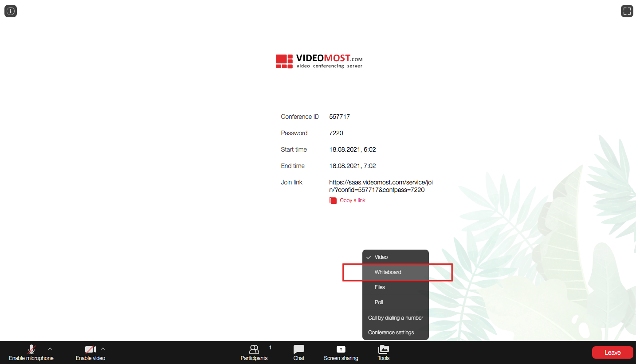The width and height of the screenshot is (636, 364).
Task: Open the Participants panel
Action: pos(254,352)
